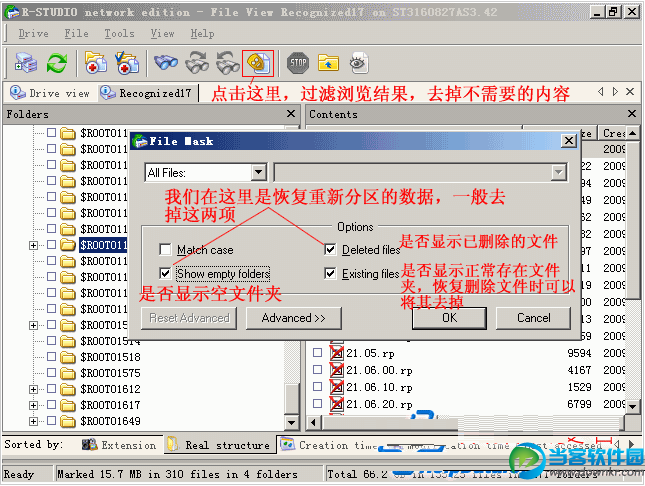Click the blue binoculars Find icon

click(x=166, y=63)
